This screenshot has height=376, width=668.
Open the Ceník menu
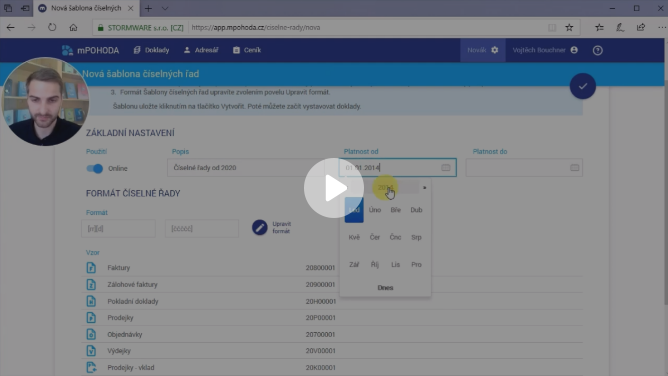pyautogui.click(x=247, y=50)
